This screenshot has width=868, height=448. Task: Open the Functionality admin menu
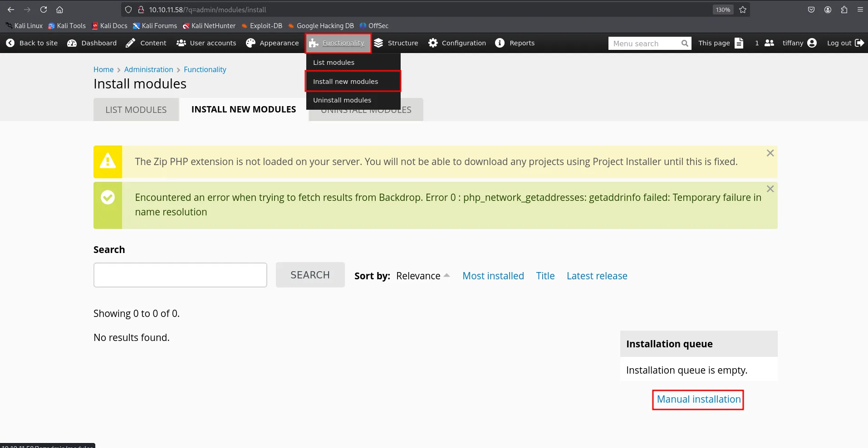338,43
